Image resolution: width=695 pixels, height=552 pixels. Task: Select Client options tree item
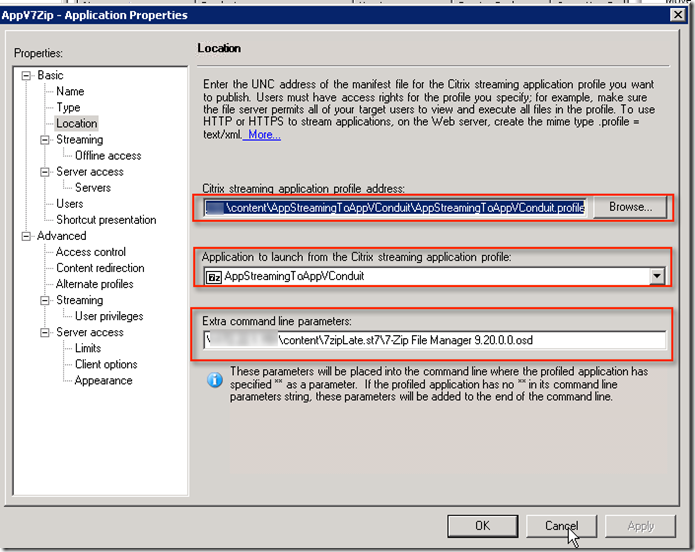click(106, 364)
